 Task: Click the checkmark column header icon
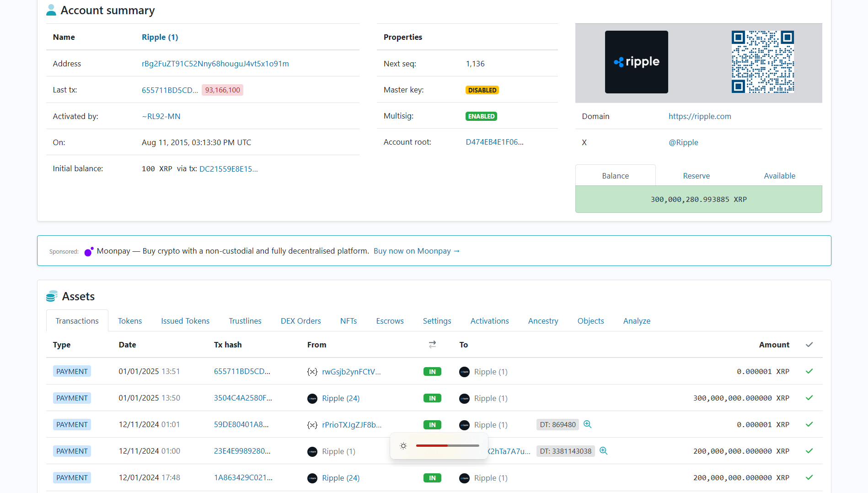809,345
